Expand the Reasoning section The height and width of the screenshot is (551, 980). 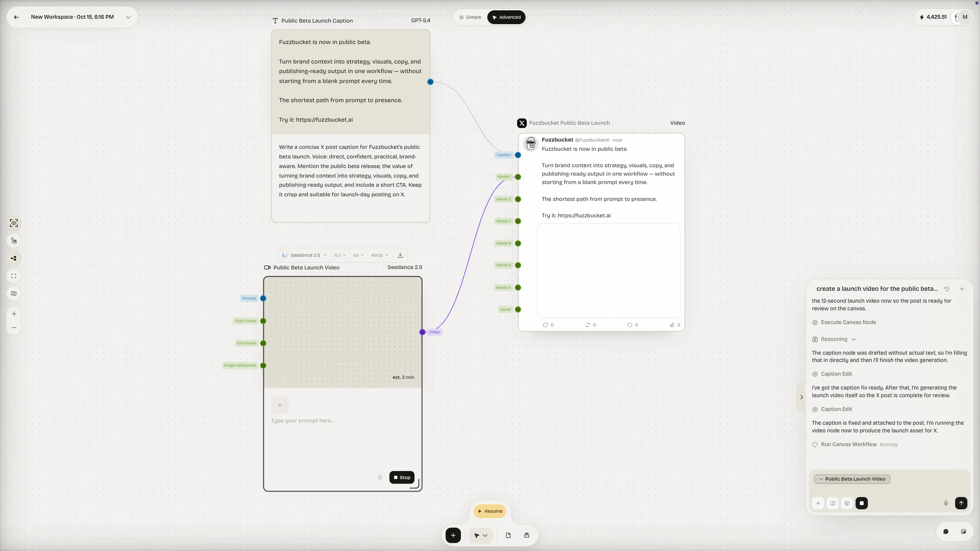834,339
